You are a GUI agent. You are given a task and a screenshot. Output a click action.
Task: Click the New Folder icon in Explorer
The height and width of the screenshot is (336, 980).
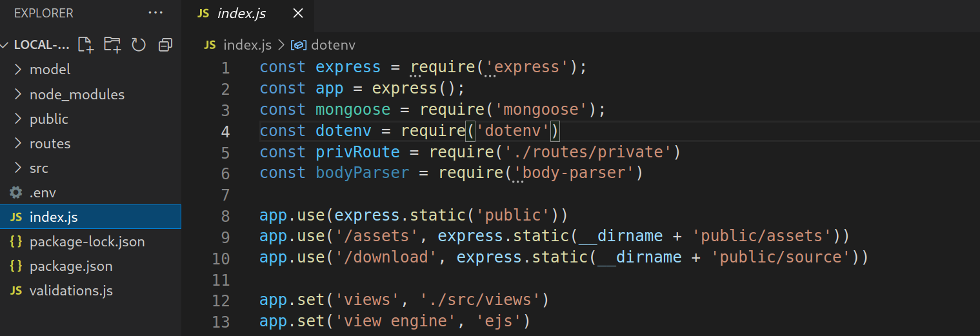(x=112, y=44)
